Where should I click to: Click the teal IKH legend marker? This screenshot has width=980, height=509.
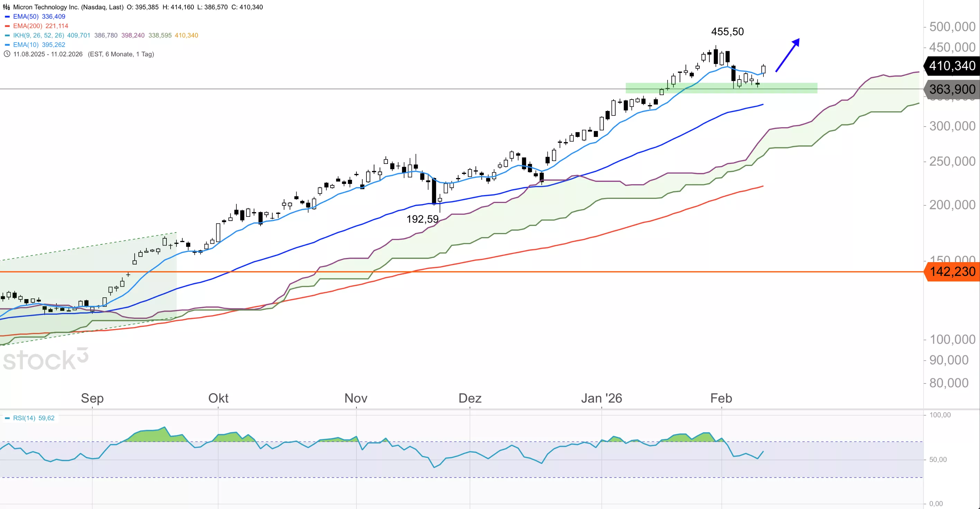(7, 35)
